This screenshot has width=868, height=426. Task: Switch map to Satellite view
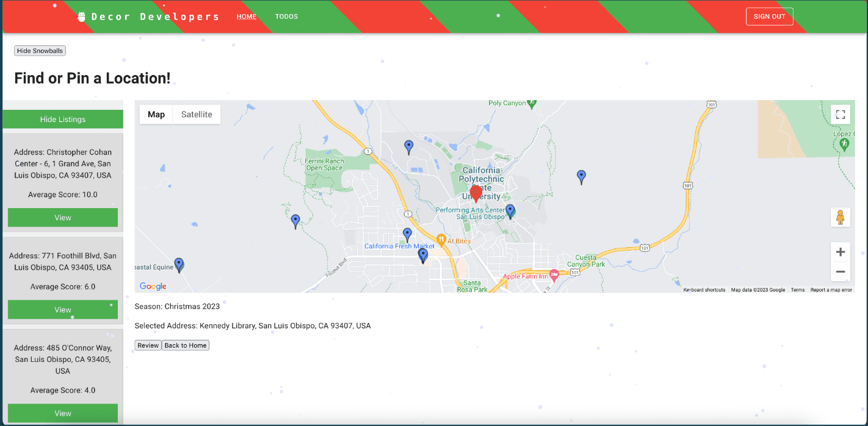tap(197, 115)
